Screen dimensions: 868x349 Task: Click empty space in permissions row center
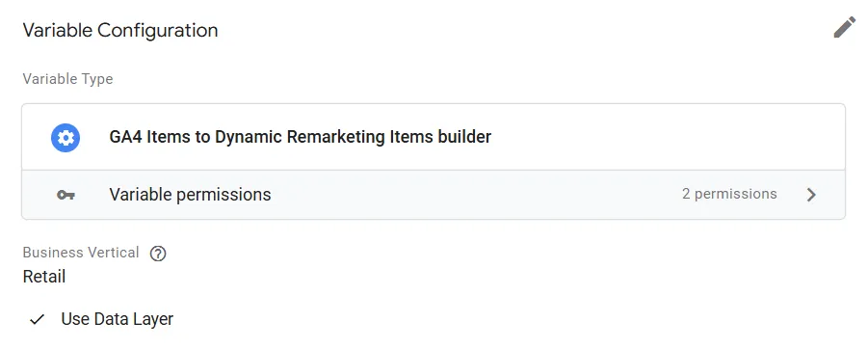476,195
